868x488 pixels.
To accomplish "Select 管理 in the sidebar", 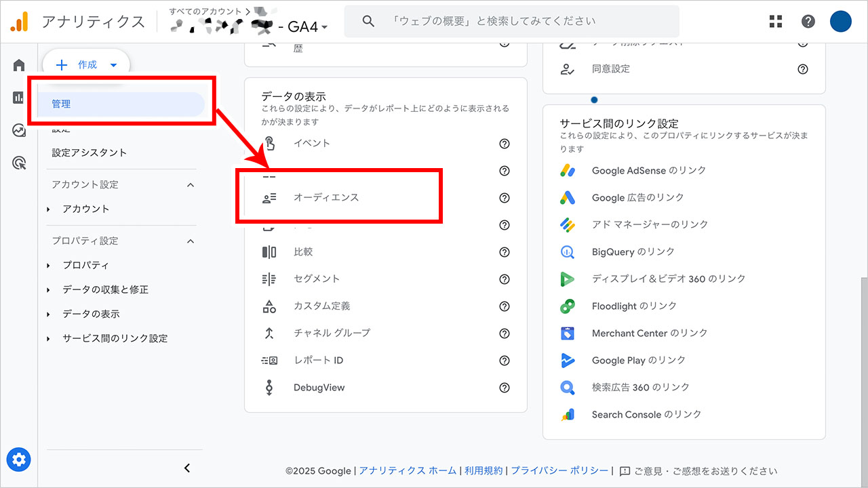I will point(122,104).
